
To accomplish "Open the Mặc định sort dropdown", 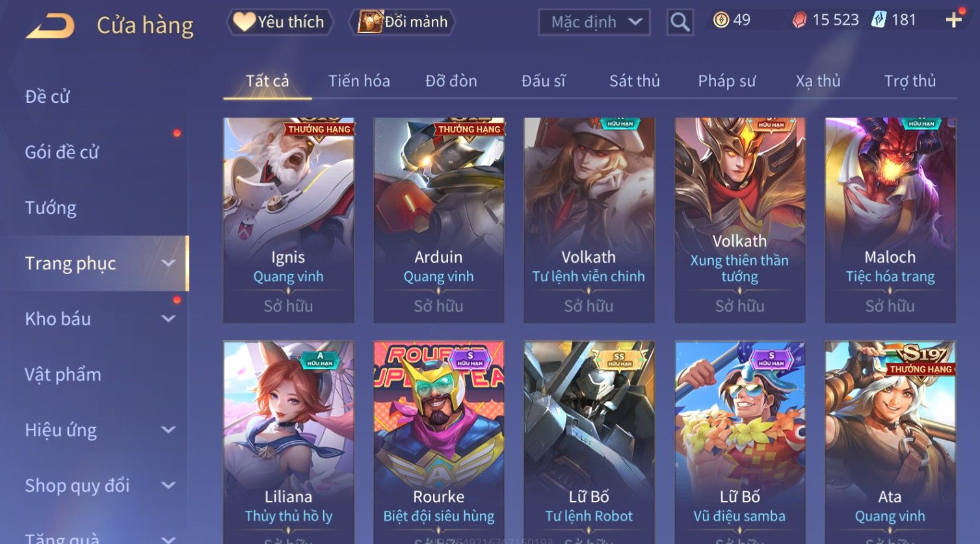I will [594, 22].
